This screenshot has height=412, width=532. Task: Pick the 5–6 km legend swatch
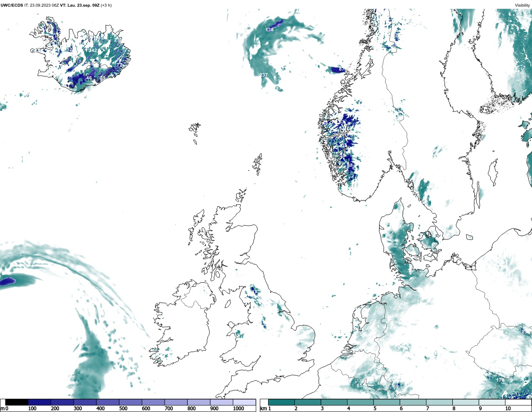tap(387, 402)
